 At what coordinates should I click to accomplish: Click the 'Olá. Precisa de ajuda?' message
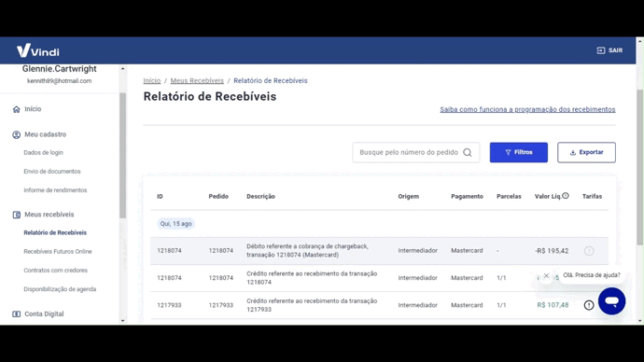[592, 275]
